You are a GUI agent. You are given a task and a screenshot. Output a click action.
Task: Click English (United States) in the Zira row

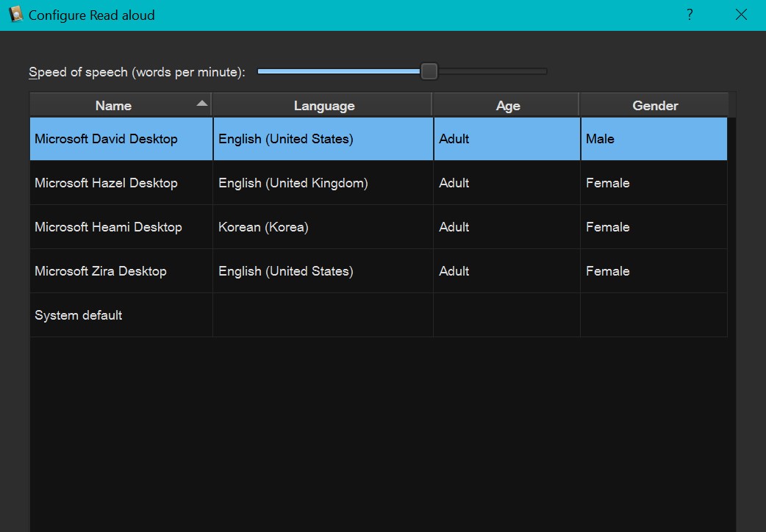323,270
